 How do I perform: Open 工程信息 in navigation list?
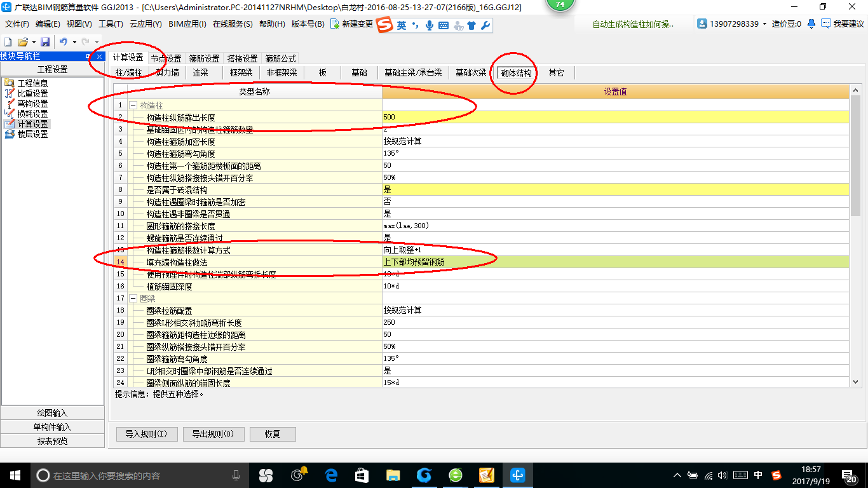pyautogui.click(x=27, y=83)
